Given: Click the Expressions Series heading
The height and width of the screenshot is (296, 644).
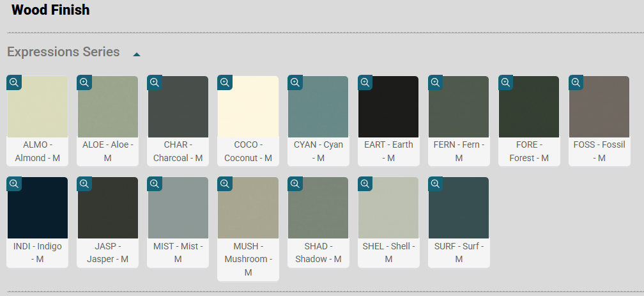Looking at the screenshot, I should [64, 52].
